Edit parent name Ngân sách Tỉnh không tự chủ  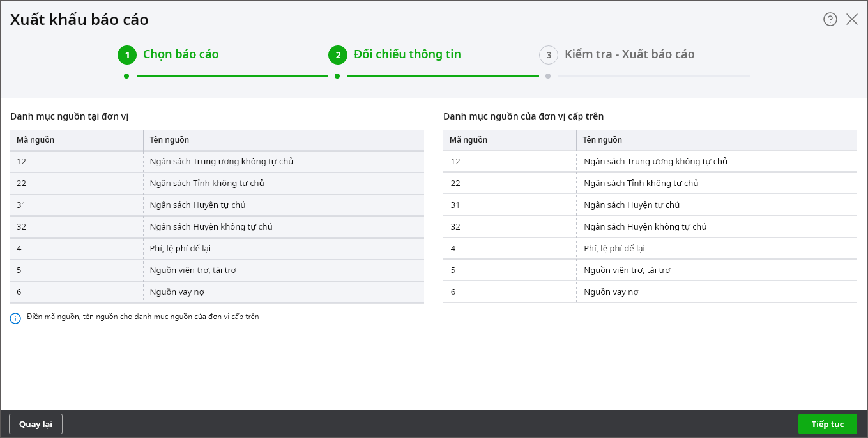[x=716, y=184]
